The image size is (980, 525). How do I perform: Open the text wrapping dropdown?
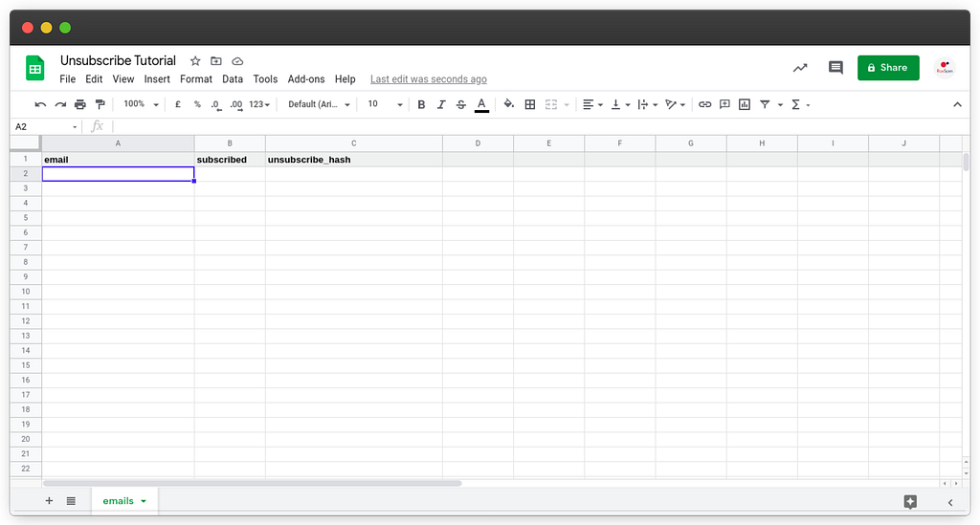[648, 104]
